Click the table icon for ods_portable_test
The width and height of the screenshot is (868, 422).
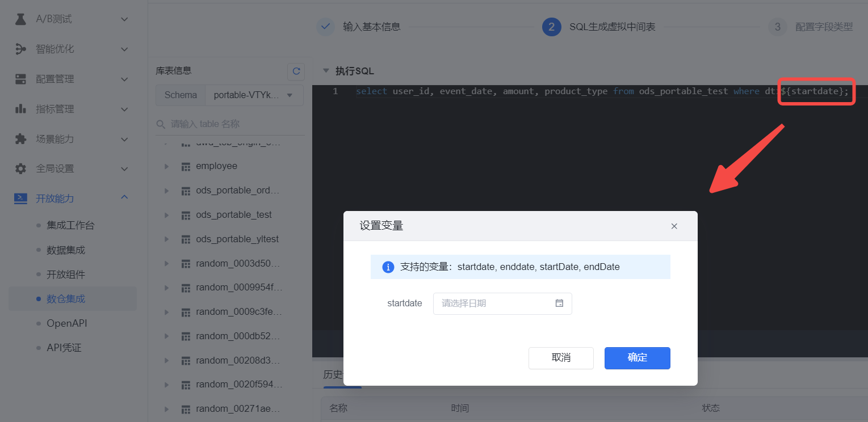[186, 215]
